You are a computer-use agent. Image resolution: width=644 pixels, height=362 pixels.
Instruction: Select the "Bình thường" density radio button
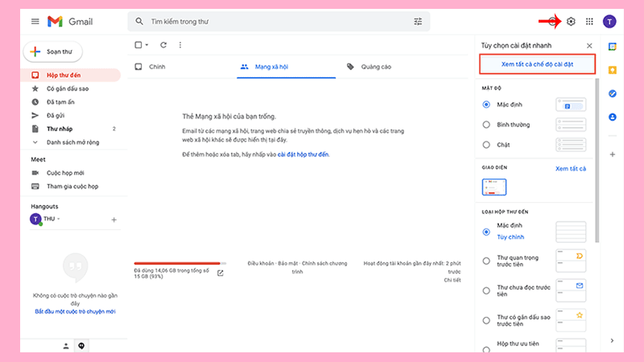click(486, 125)
